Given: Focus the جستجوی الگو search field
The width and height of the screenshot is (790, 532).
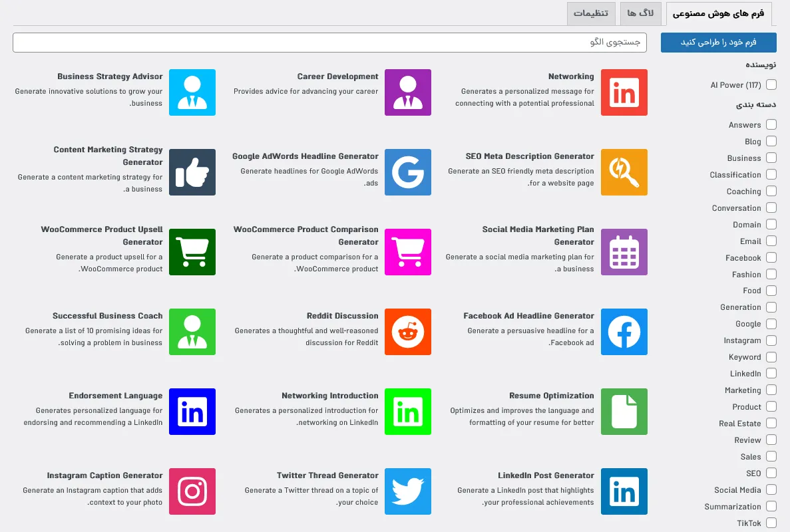Looking at the screenshot, I should point(329,43).
